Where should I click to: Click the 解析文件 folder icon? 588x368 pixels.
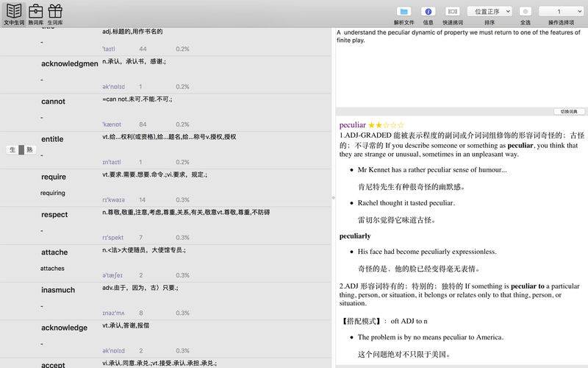(404, 12)
